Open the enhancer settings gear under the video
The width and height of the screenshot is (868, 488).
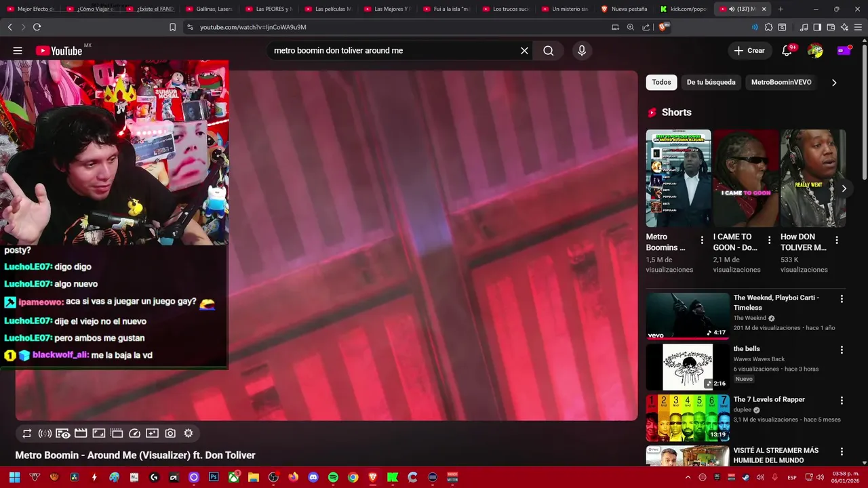(189, 433)
